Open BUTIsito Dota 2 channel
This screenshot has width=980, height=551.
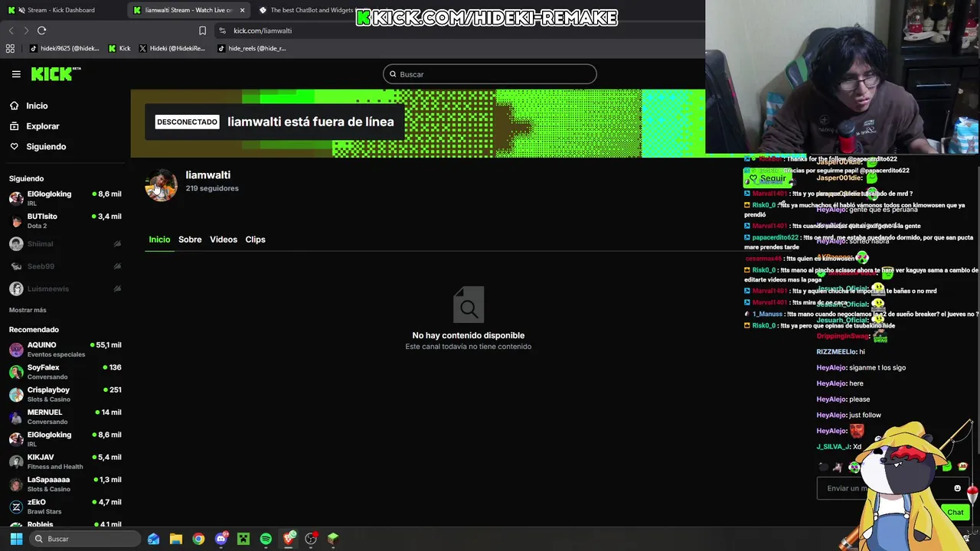pos(65,220)
